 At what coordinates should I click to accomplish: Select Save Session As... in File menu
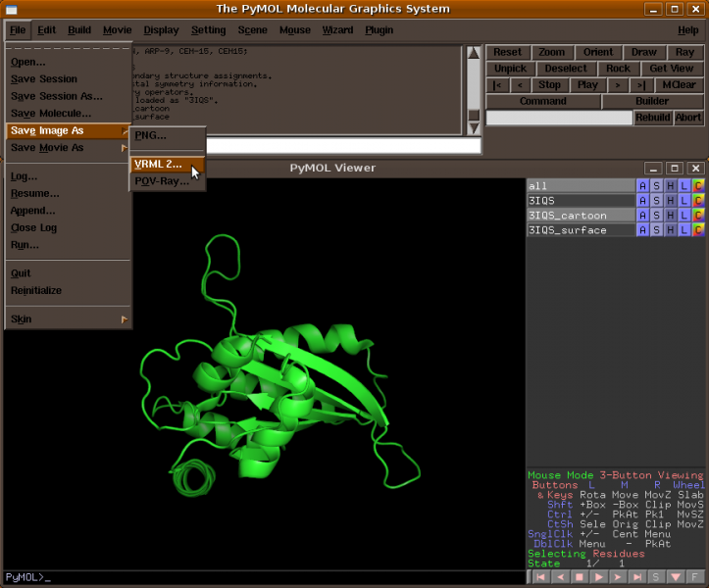[x=57, y=96]
